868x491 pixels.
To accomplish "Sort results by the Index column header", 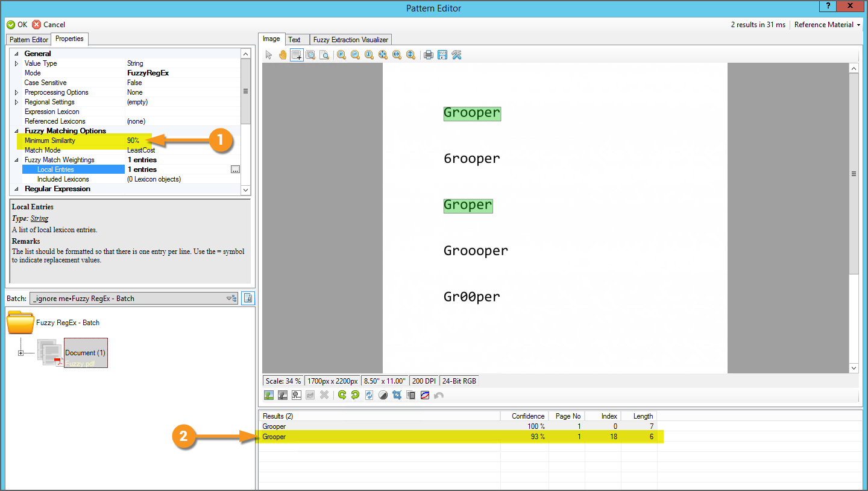I will pyautogui.click(x=602, y=416).
